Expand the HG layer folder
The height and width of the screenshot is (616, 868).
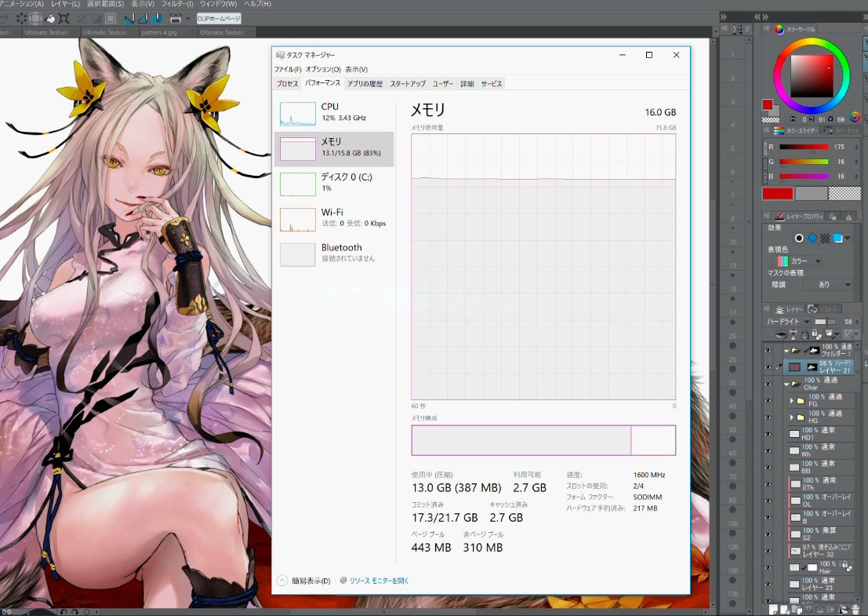(x=792, y=417)
